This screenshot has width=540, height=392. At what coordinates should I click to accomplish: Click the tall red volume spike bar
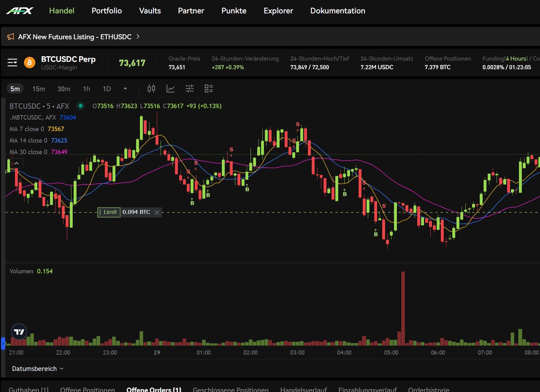click(403, 308)
